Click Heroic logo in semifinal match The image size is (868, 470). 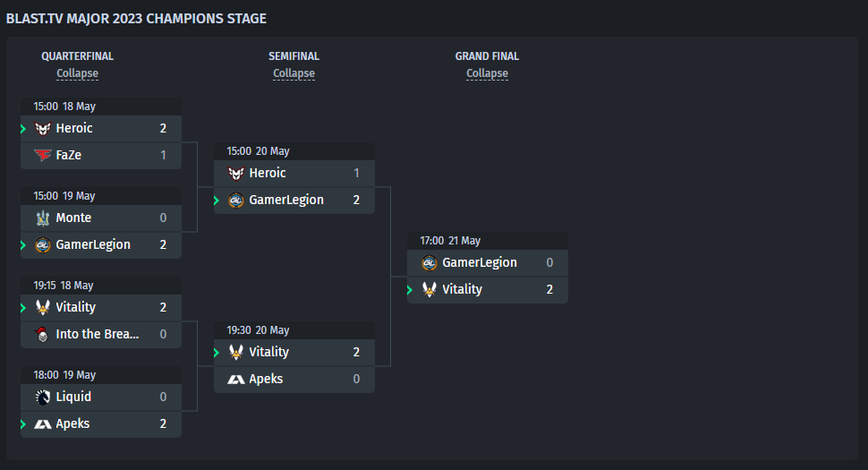click(x=236, y=174)
